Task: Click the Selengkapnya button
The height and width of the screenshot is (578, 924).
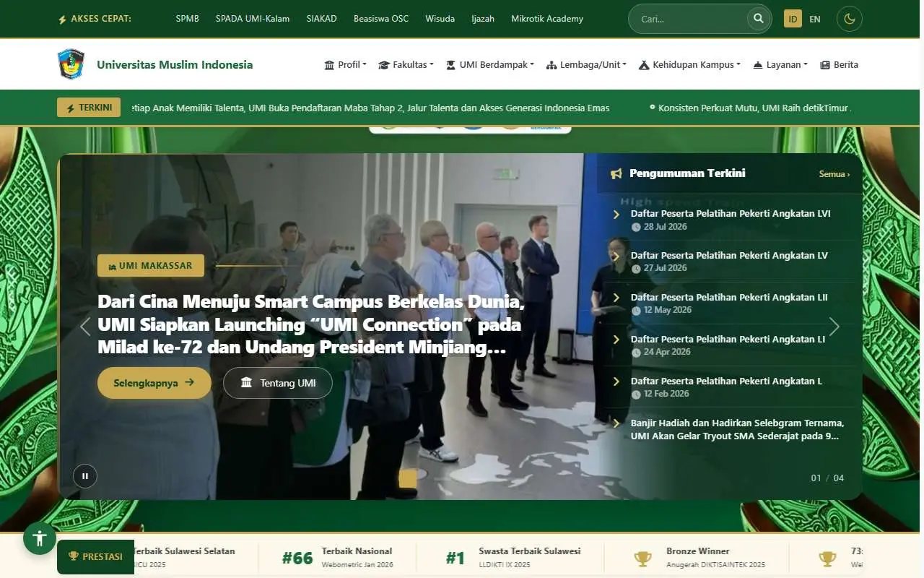Action: [154, 383]
